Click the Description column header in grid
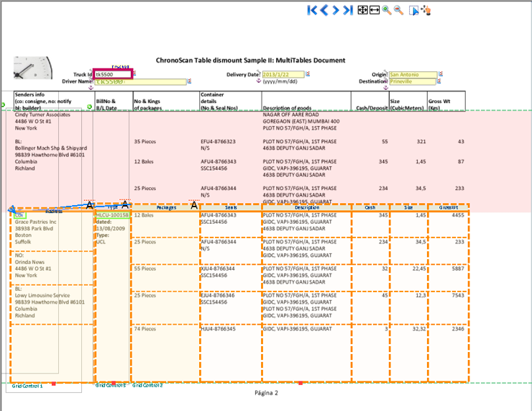Image resolution: width=532 pixels, height=411 pixels. coord(307,207)
